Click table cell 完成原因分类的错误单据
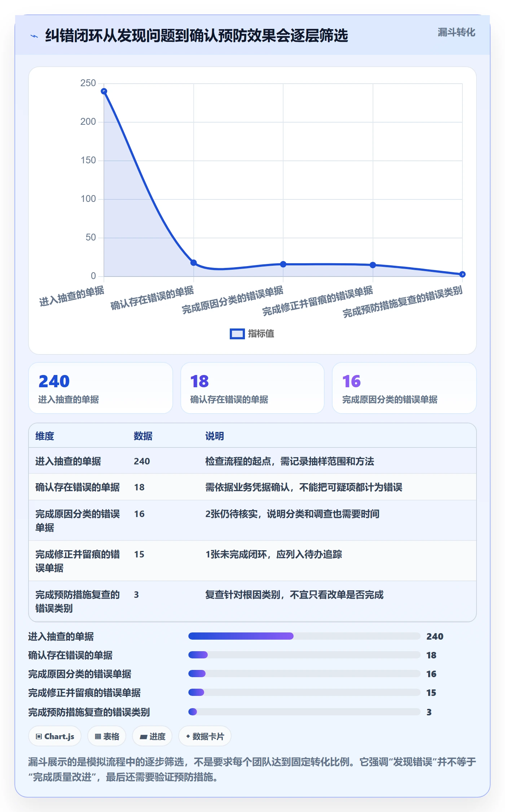The width and height of the screenshot is (505, 812). point(78,521)
